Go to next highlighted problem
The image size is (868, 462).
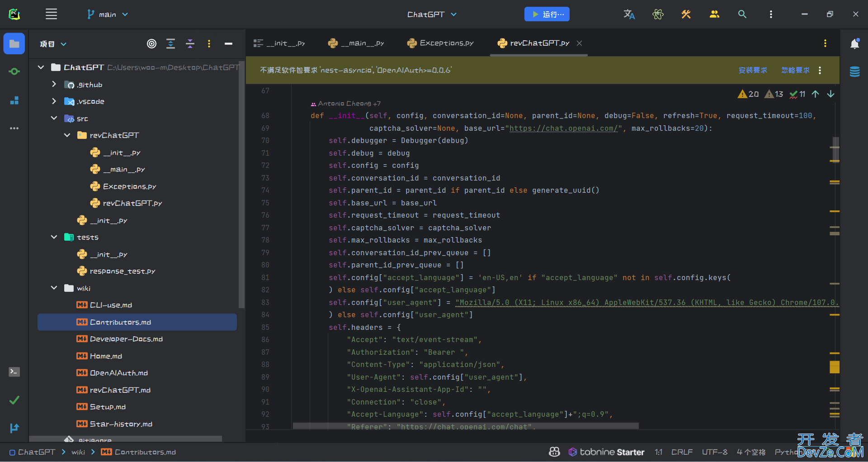pyautogui.click(x=830, y=94)
